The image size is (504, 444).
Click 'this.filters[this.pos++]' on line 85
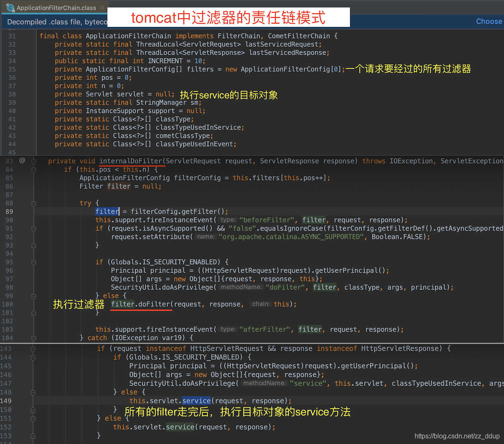(279, 178)
